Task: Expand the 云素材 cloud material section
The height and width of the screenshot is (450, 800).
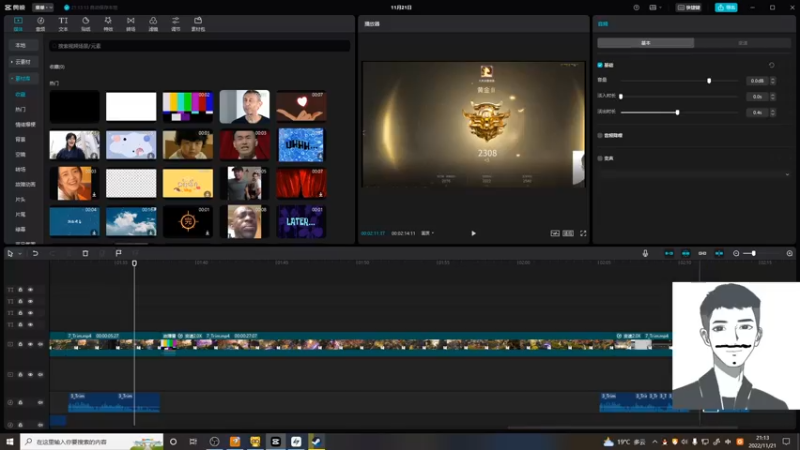Action: (x=23, y=62)
